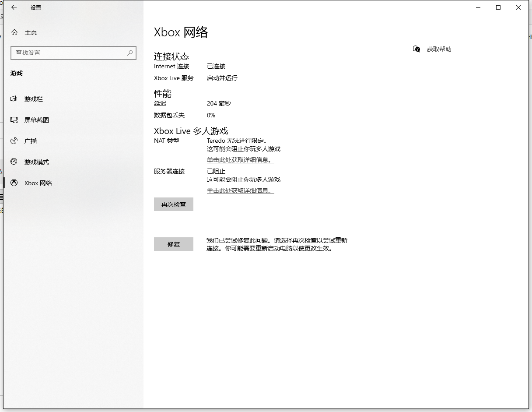This screenshot has width=532, height=412.
Task: Click the Xbox 网络 page title
Action: 181,32
